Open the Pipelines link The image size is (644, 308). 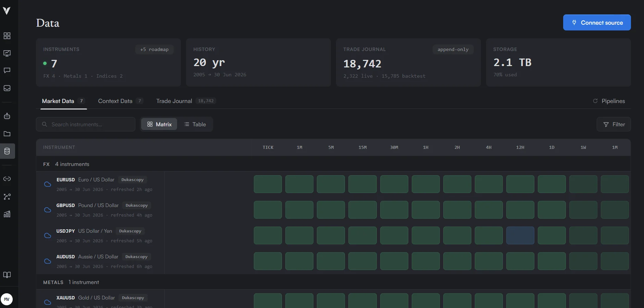click(609, 101)
